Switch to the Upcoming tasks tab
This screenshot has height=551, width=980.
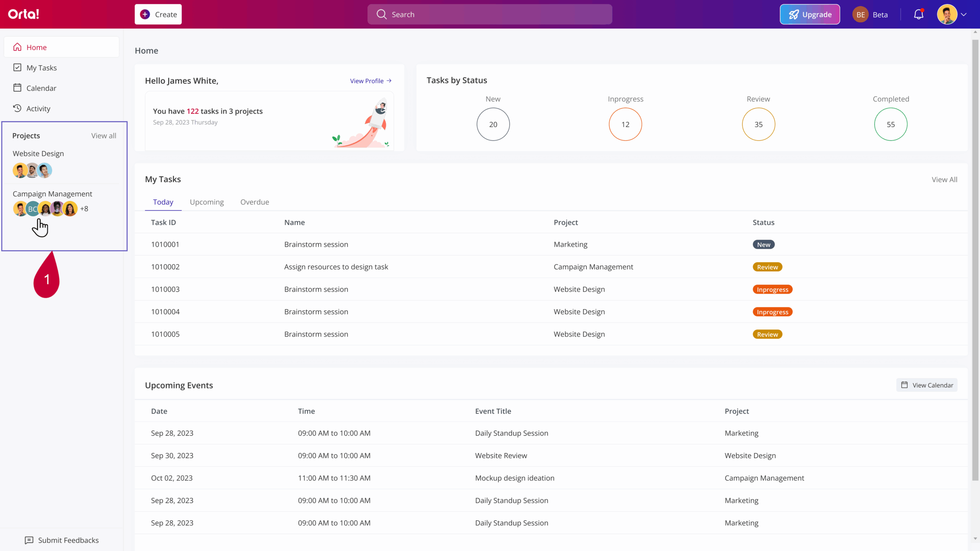click(x=207, y=202)
